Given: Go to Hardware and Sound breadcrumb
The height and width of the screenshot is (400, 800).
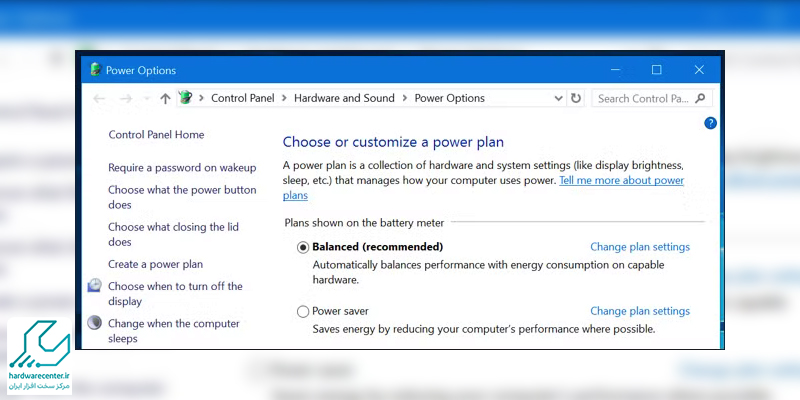Looking at the screenshot, I should click(343, 98).
